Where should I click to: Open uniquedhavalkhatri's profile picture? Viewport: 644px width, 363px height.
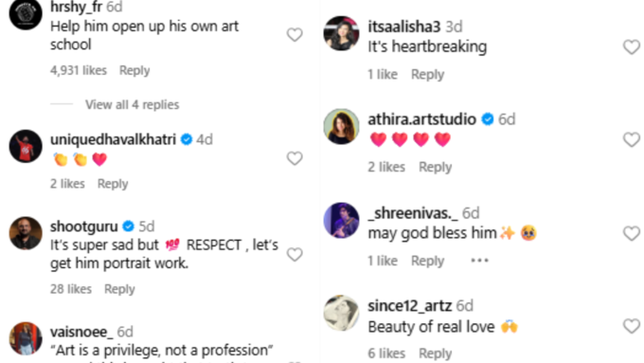(26, 146)
